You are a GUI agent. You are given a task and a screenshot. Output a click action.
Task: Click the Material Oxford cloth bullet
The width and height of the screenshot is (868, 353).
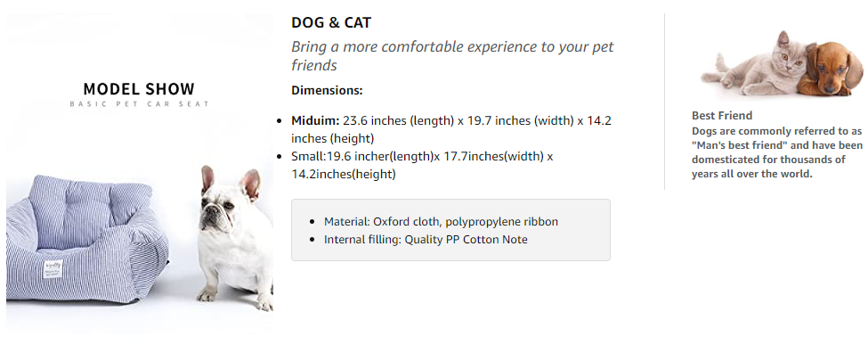tap(441, 222)
